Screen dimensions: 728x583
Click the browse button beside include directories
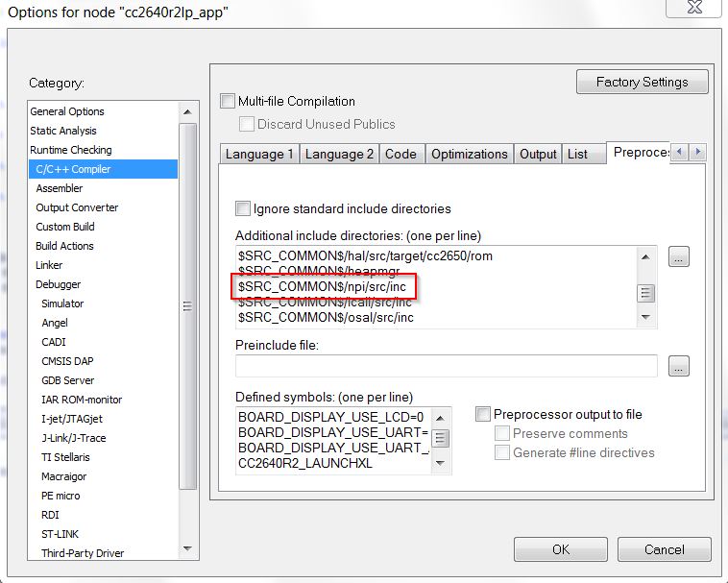[679, 257]
